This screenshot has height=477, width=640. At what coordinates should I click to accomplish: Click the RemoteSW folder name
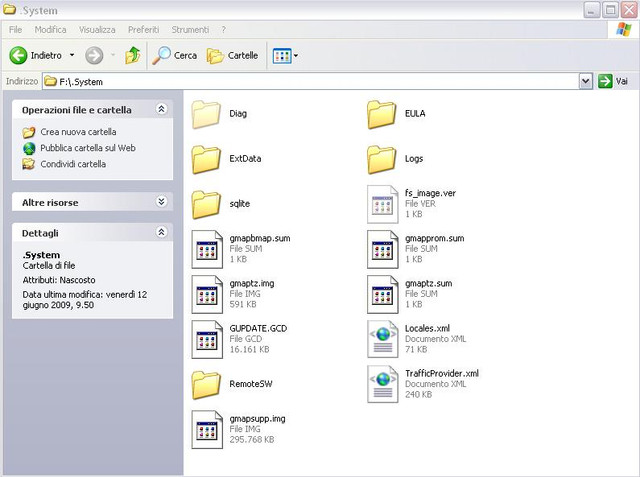pos(251,384)
